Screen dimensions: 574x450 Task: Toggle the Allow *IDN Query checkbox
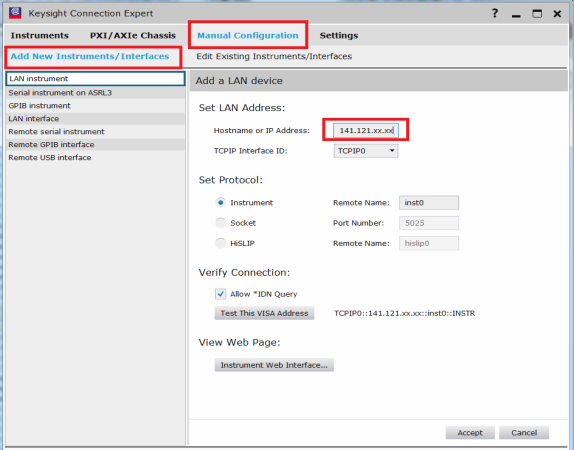click(x=220, y=294)
